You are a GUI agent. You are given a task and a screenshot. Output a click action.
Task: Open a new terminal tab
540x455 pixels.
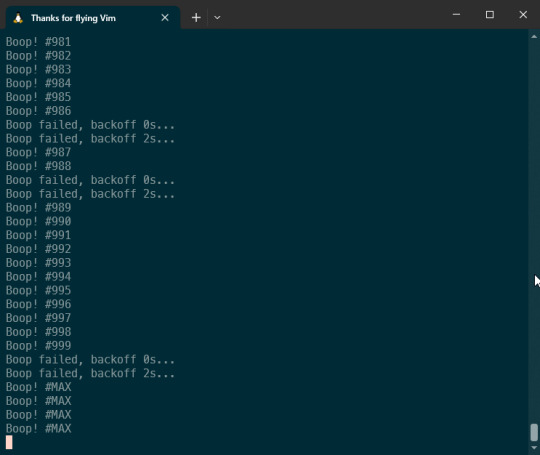click(x=196, y=18)
